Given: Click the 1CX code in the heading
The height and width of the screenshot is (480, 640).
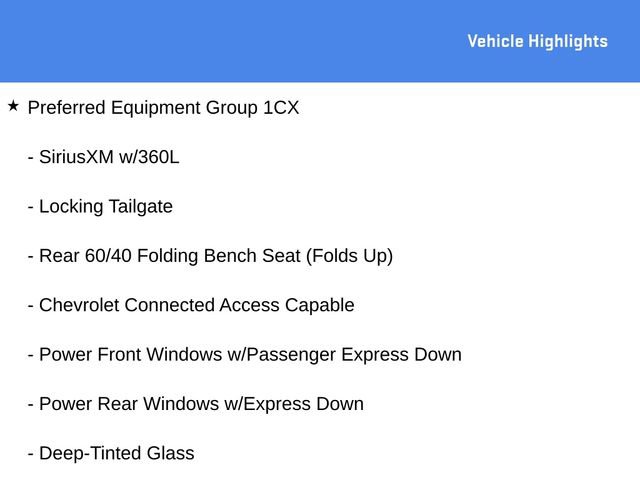Looking at the screenshot, I should click(280, 108).
